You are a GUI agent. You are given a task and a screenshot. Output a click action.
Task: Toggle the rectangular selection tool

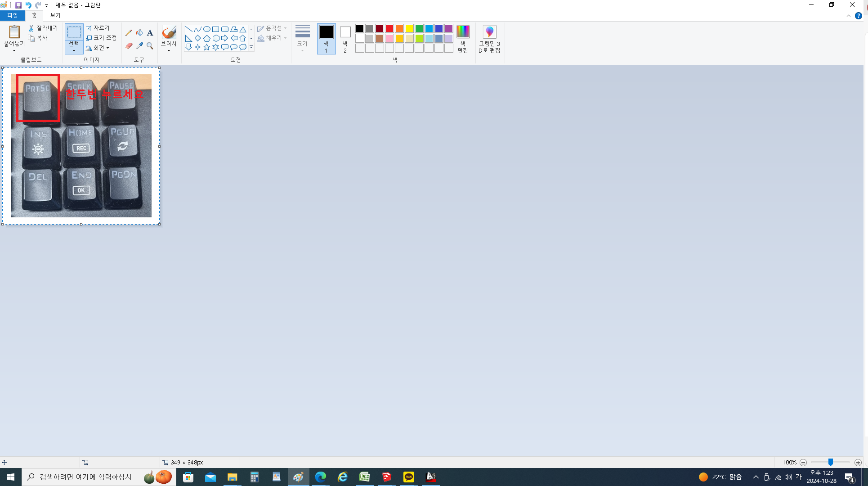tap(74, 32)
